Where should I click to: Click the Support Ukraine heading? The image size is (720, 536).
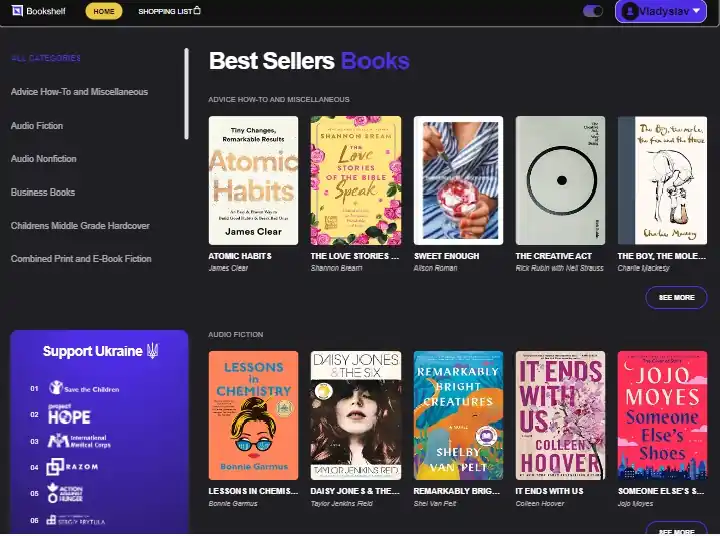coord(93,351)
